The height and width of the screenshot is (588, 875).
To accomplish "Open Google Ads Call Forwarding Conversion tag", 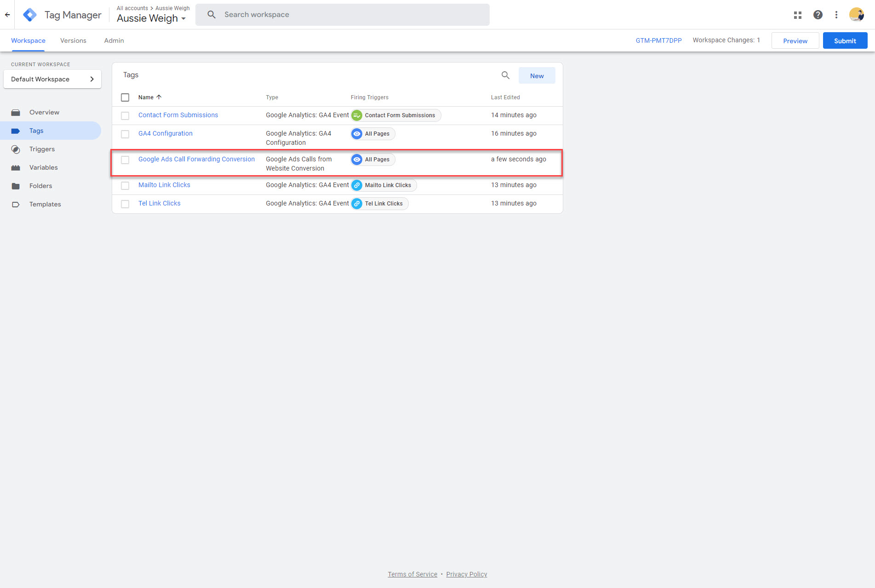I will (196, 159).
